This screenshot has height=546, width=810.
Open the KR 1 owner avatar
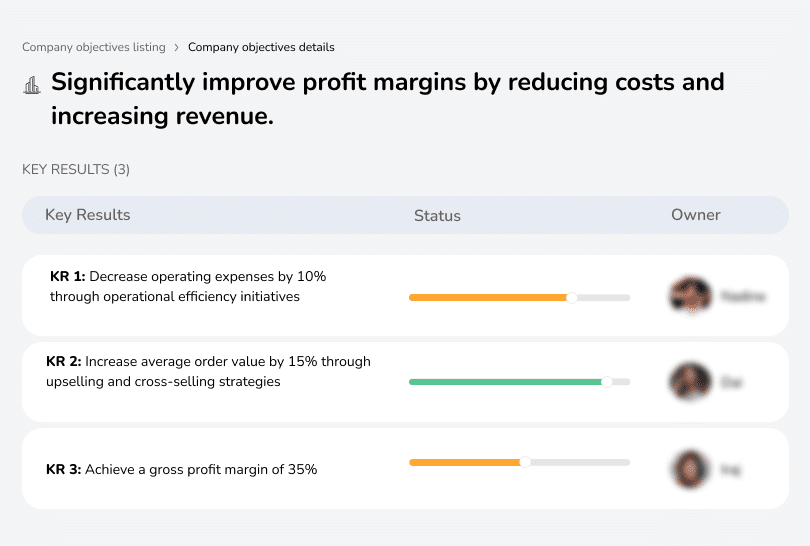(690, 296)
